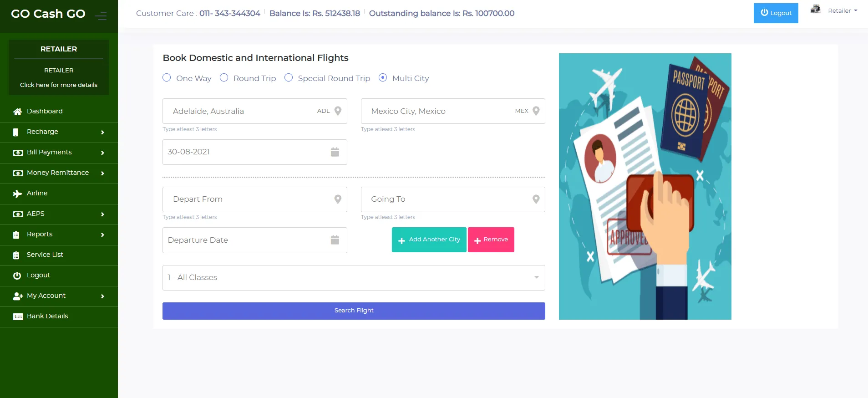The image size is (868, 398).
Task: Select the Round Trip radio option
Action: tap(224, 78)
